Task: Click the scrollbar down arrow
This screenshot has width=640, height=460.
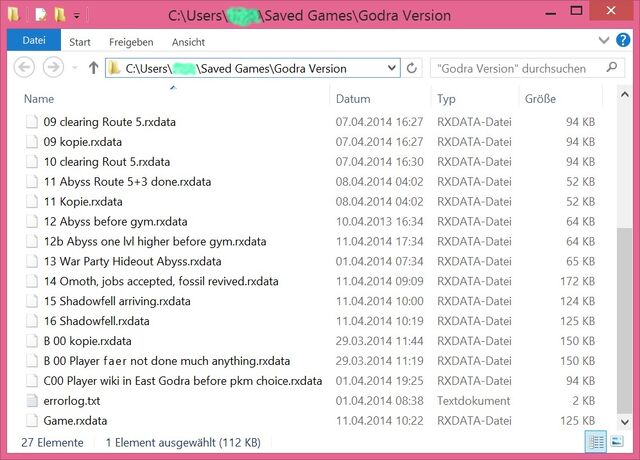Action: coord(624,422)
